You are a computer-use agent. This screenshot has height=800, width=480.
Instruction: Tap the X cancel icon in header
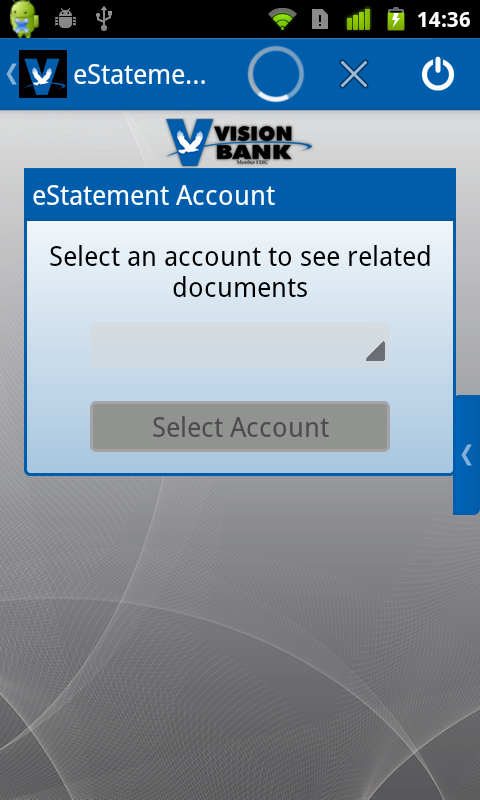pos(354,74)
